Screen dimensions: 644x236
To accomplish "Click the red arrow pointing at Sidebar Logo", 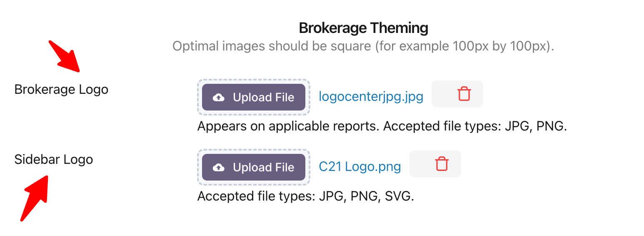I will [x=34, y=198].
